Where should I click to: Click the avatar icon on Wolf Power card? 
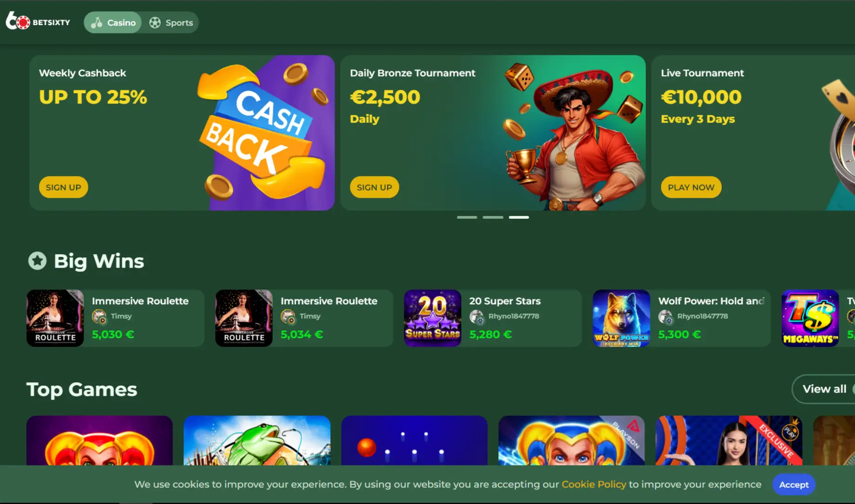(665, 317)
